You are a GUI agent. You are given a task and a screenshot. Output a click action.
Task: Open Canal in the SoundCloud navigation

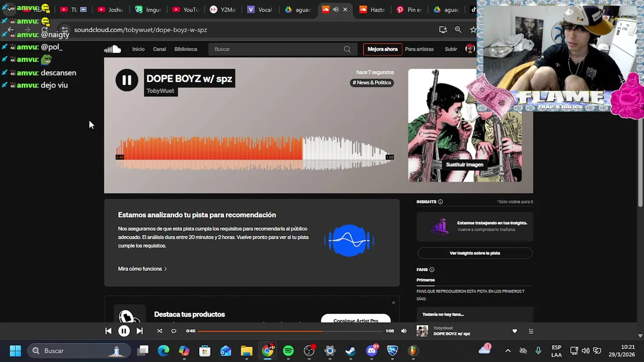[x=159, y=49]
